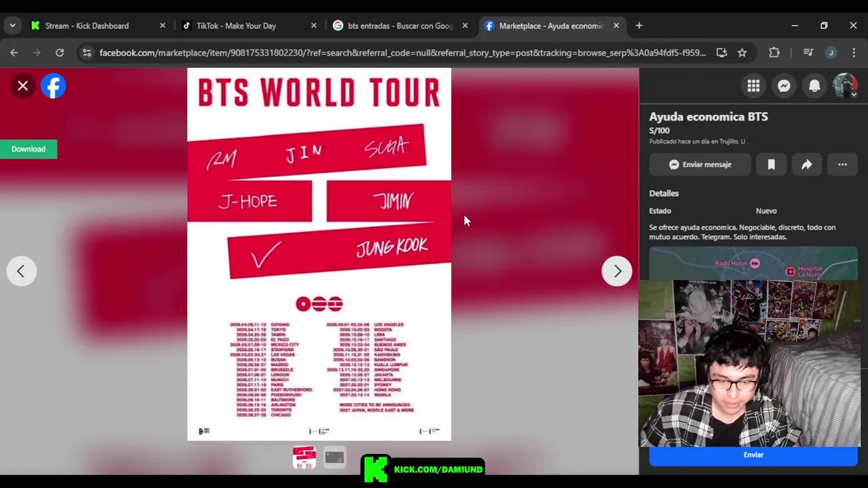This screenshot has height=488, width=868.
Task: Switch to bts entradas Google tab
Action: pyautogui.click(x=400, y=26)
